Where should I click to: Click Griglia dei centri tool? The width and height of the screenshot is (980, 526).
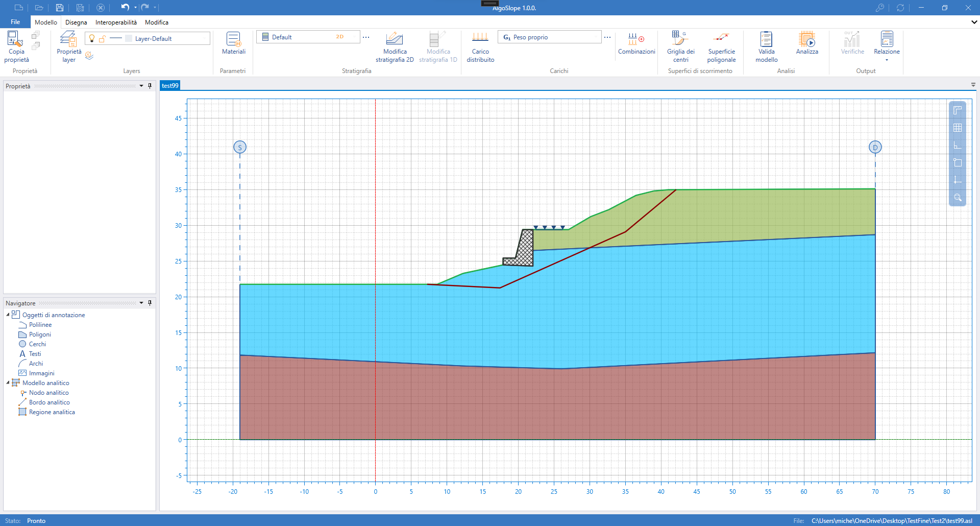pos(680,47)
